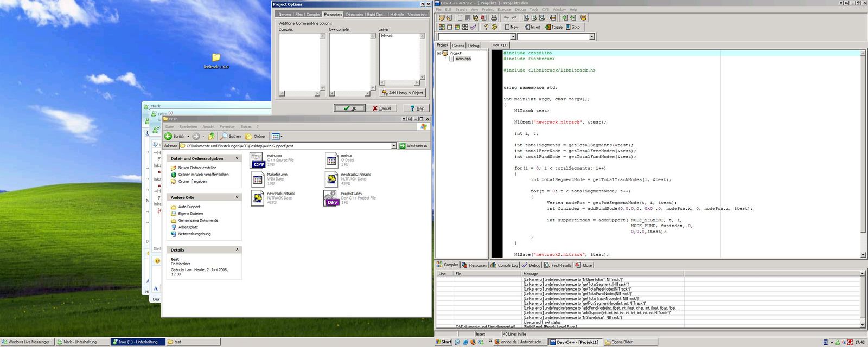
Task: Click the Toggle bookmark toolbar button
Action: (x=554, y=27)
